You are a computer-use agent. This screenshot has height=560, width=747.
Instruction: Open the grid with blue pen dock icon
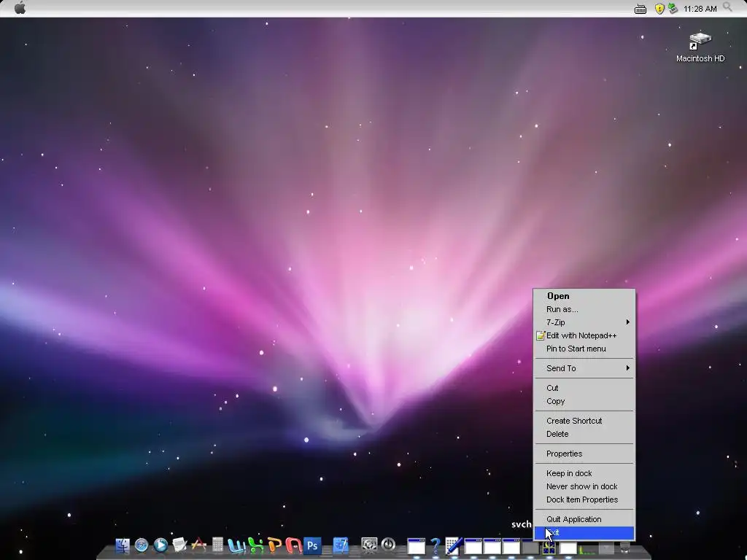[454, 545]
